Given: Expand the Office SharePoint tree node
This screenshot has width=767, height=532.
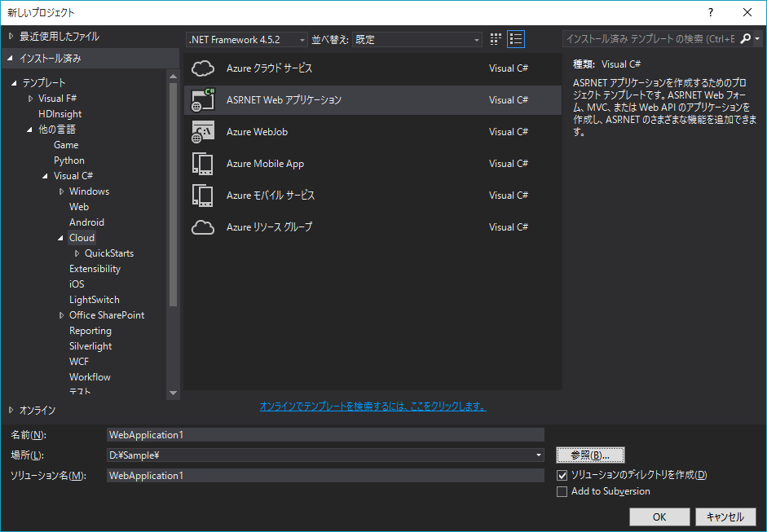Looking at the screenshot, I should (x=61, y=315).
